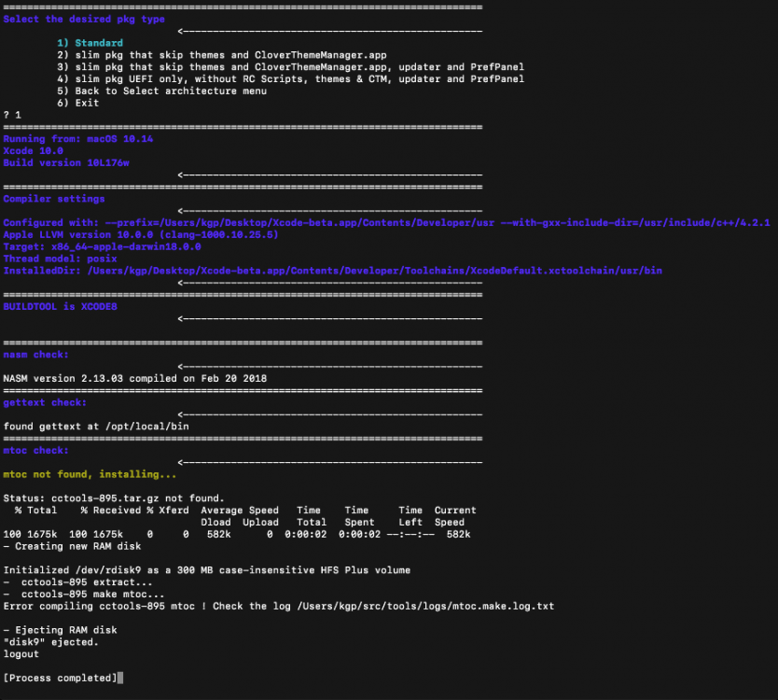Click the 'Dload Upload Total Spent' header row
The image size is (778, 700).
tap(332, 523)
